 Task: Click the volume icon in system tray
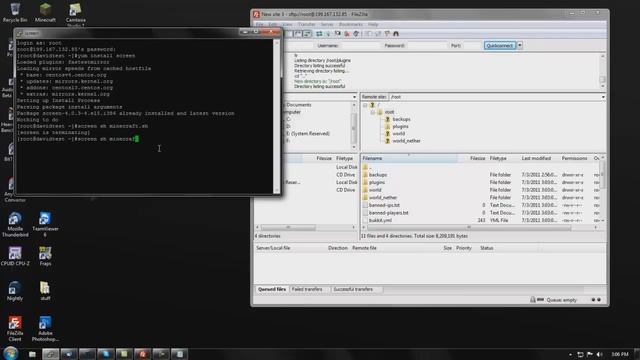tap(599, 354)
